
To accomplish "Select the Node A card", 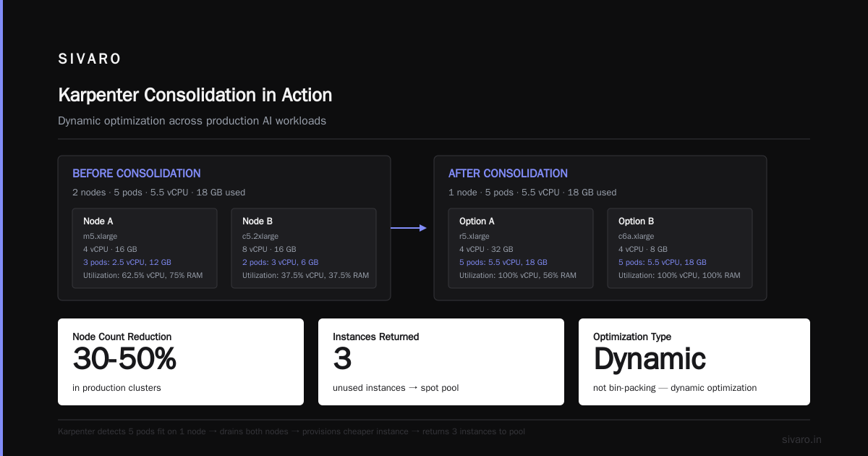I will coord(145,248).
